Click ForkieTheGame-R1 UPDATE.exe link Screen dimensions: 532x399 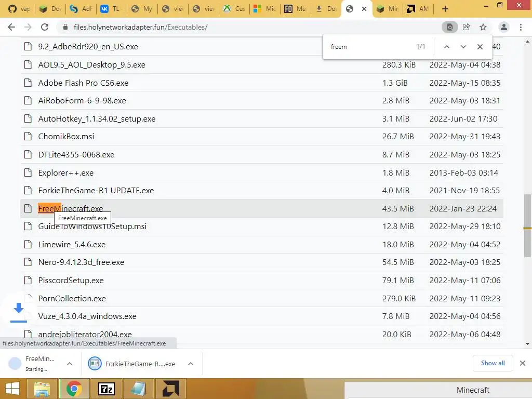96,190
